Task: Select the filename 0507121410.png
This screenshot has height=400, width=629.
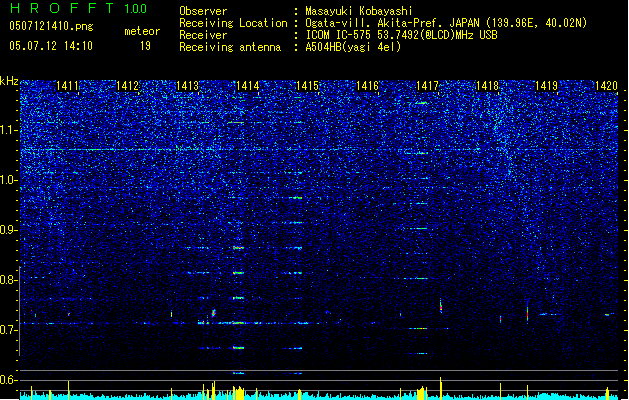Action: pos(51,26)
